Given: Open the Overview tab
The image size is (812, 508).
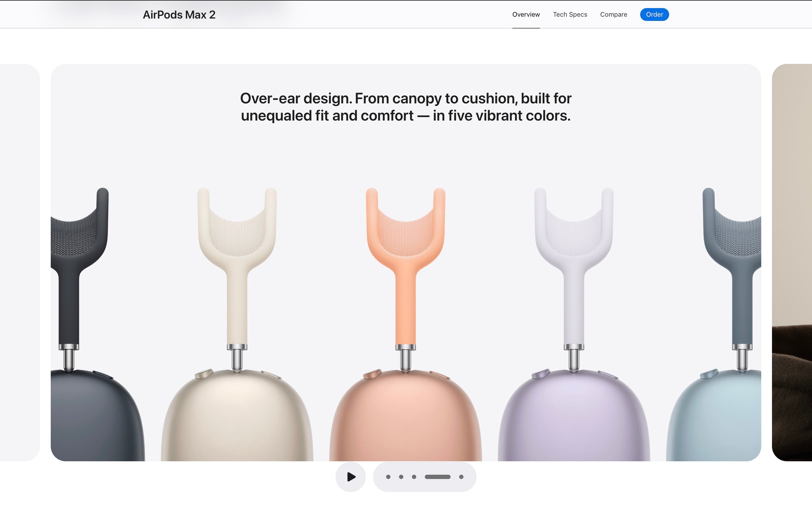Looking at the screenshot, I should coord(526,14).
